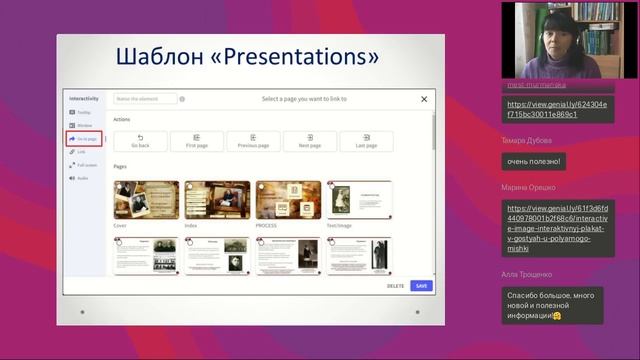Viewport: 640px width, 360px height.
Task: Click the 'Text/Image' page label
Action: point(339,225)
